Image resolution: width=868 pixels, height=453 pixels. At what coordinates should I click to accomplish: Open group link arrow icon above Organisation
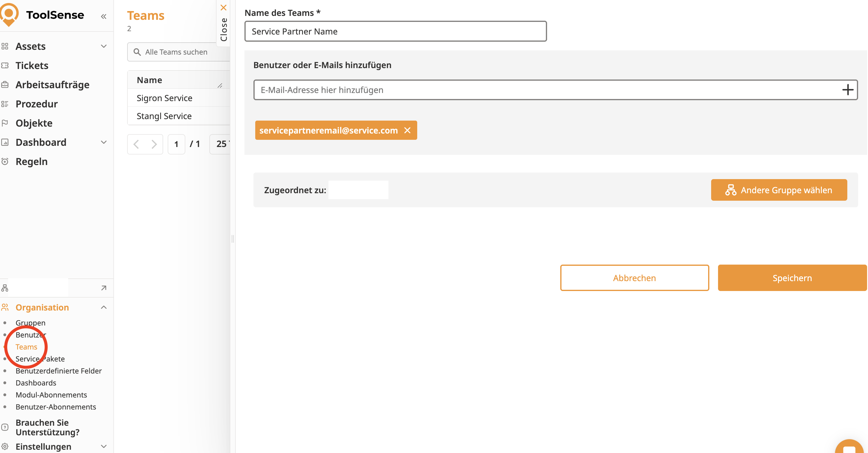click(103, 288)
